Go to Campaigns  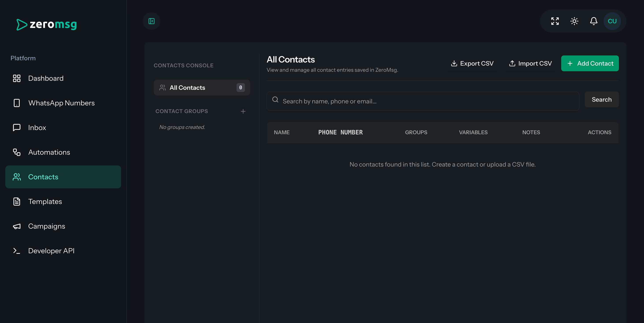[63, 226]
